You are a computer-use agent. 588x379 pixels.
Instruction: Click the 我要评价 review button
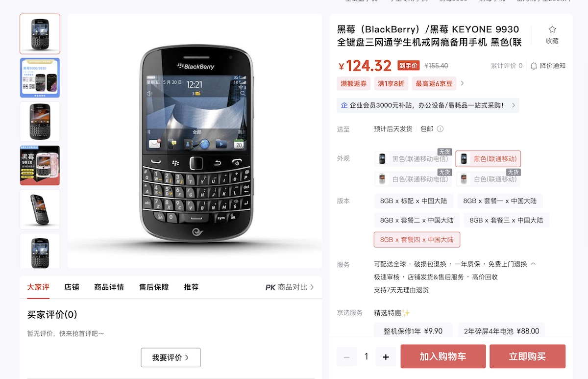pyautogui.click(x=171, y=357)
